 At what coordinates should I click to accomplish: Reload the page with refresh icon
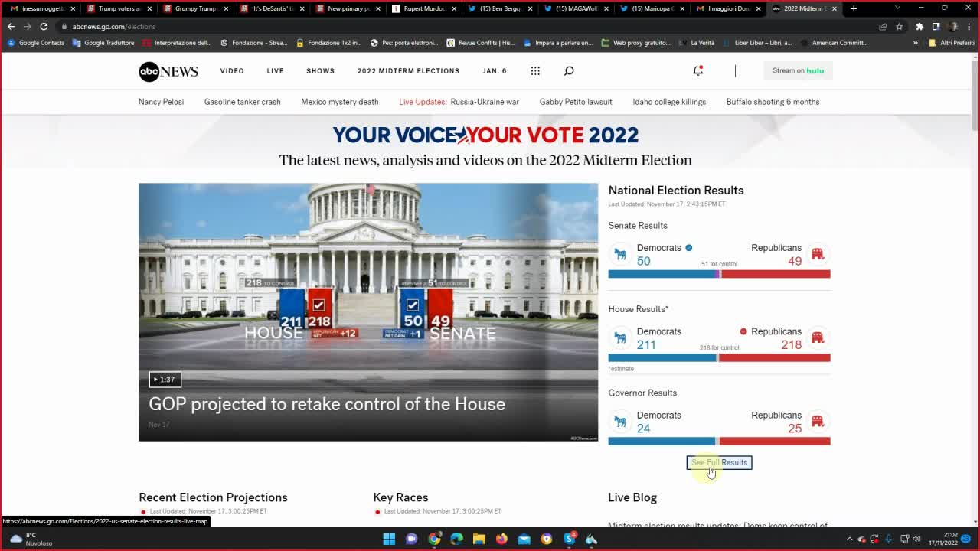(x=44, y=26)
